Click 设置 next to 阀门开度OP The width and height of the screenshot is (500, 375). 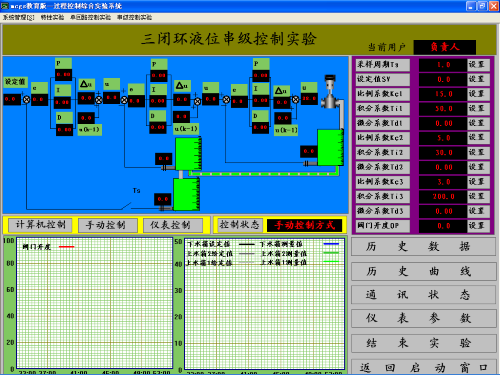(479, 226)
